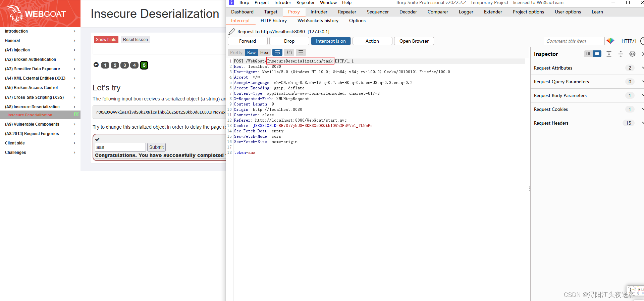Switch Inspector to right-docked layout icon
The height and width of the screenshot is (301, 644).
597,54
